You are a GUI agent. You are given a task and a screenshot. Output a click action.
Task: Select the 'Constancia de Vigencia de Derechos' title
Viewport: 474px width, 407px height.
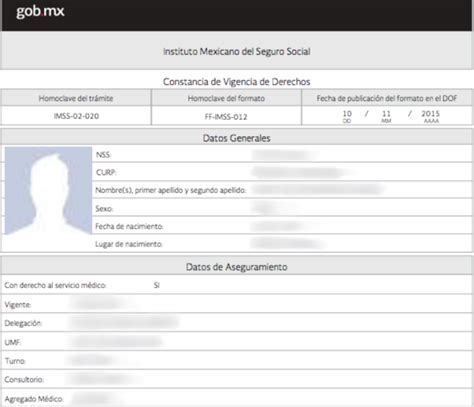click(x=237, y=82)
